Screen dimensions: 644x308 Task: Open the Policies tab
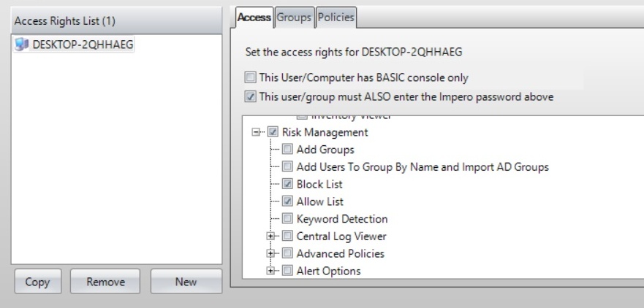pos(333,17)
